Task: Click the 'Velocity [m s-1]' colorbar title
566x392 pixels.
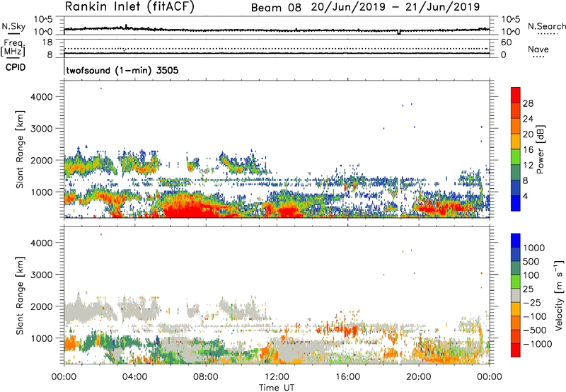Action: point(559,295)
